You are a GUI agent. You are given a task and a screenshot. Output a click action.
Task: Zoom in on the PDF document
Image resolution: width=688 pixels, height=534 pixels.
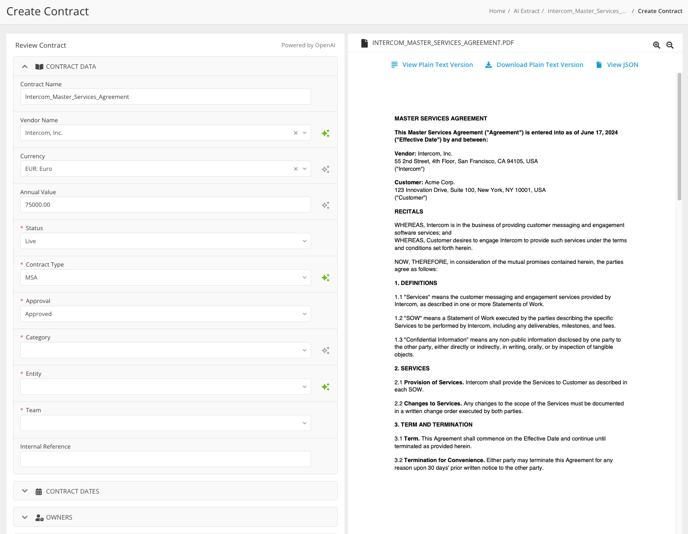click(x=656, y=45)
